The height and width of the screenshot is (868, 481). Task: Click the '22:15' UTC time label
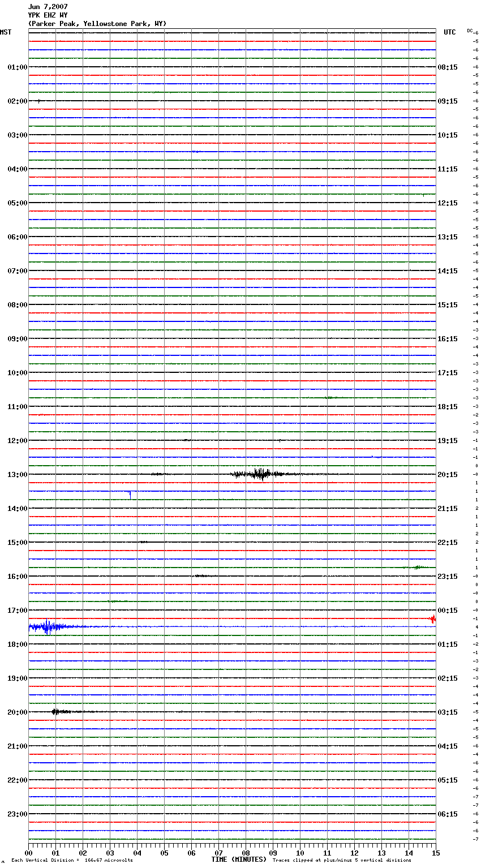click(x=448, y=543)
